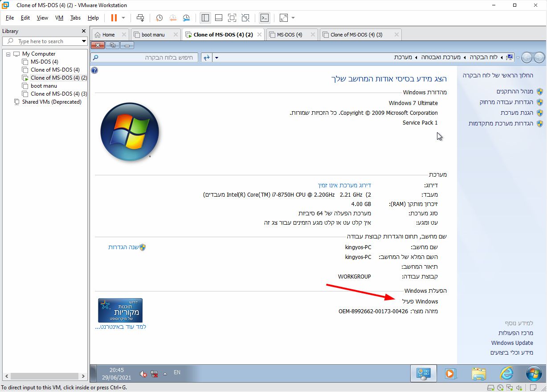547x392 pixels.
Task: Open the Library search filter dropdown
Action: (84, 41)
